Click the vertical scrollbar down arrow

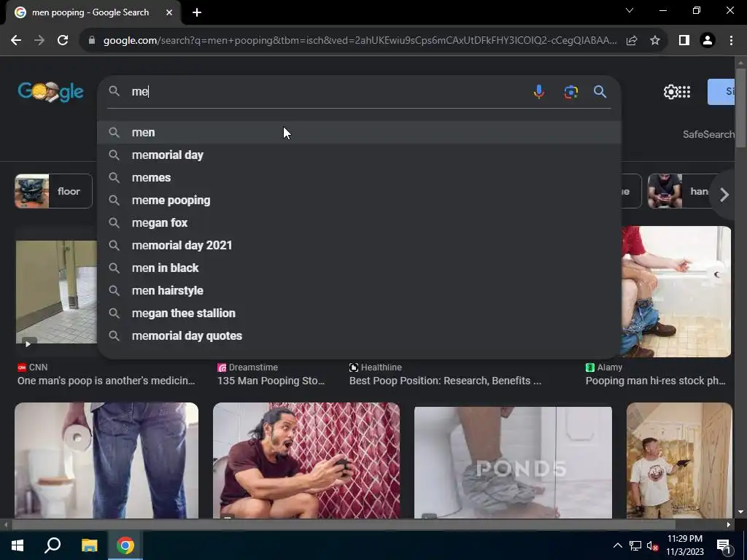740,512
